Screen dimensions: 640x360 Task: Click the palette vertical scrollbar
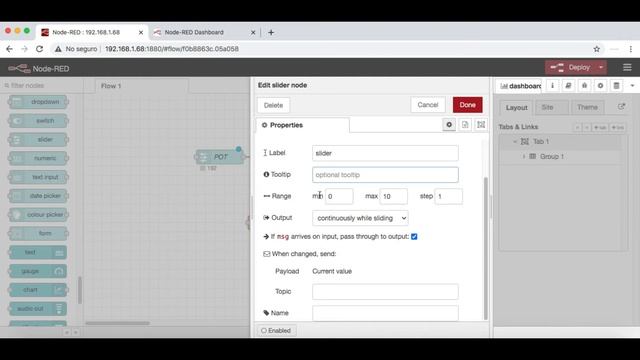coord(80,290)
